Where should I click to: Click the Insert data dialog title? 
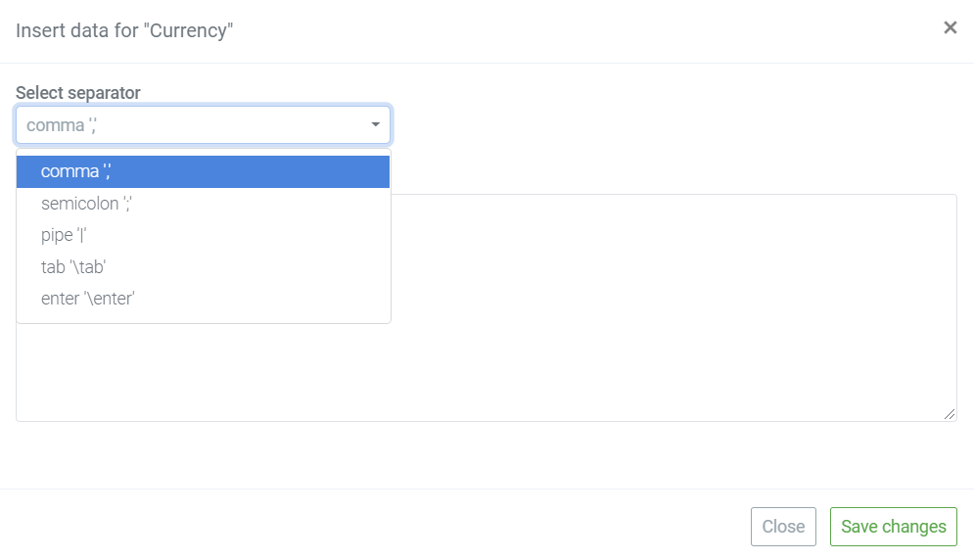[x=124, y=30]
